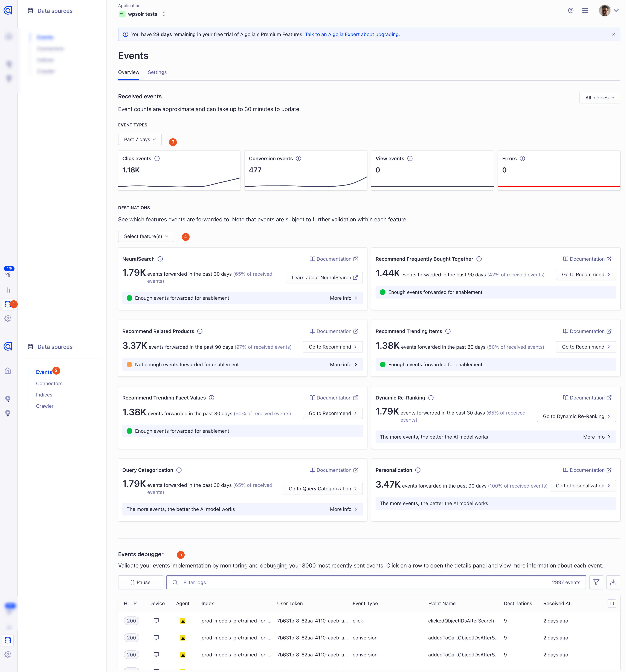Open the table columns toggle icon
626x672 pixels.
pos(612,604)
